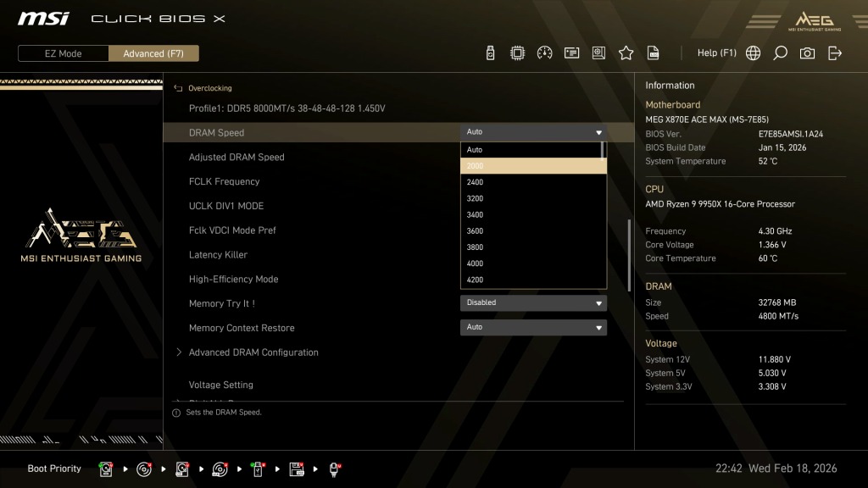Select the USB-labeled optical disc boot icon
This screenshot has width=868, height=488.
tap(220, 469)
